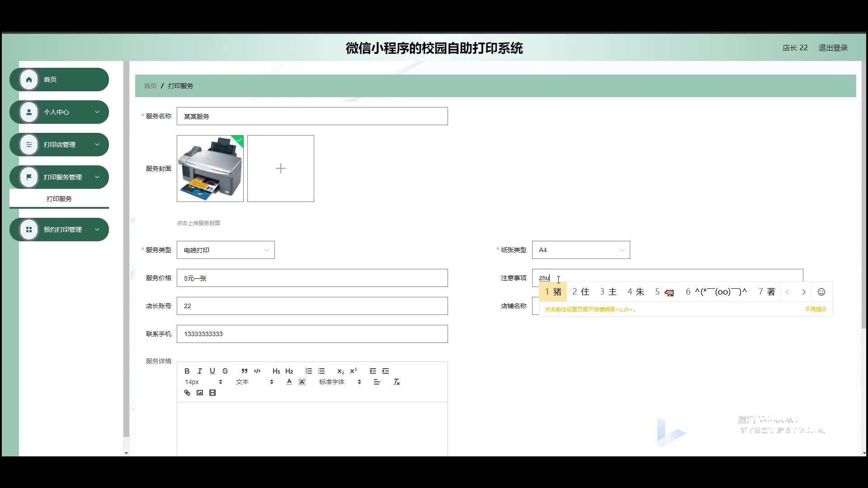This screenshot has height=488, width=868.
Task: Apply Heading 2 style
Action: 289,371
